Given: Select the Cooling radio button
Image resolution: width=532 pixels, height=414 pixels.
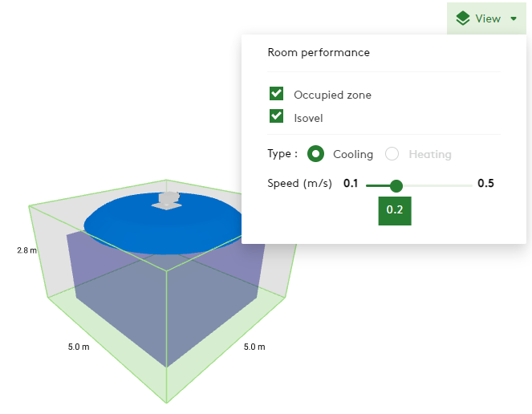Looking at the screenshot, I should tap(316, 154).
